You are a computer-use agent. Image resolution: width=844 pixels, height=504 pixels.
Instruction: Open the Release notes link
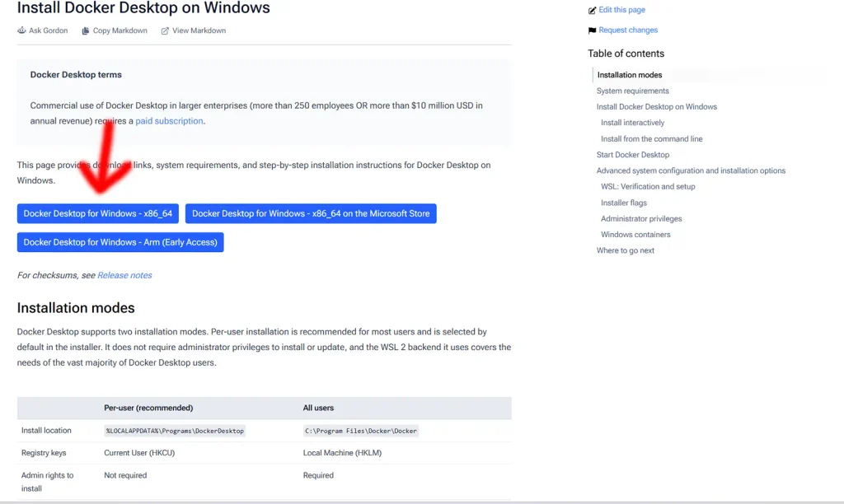point(124,275)
